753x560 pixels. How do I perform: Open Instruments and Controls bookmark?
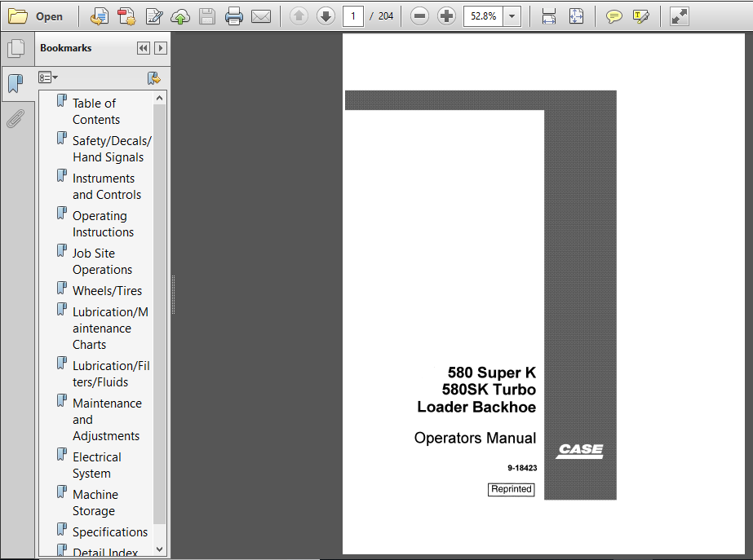107,186
